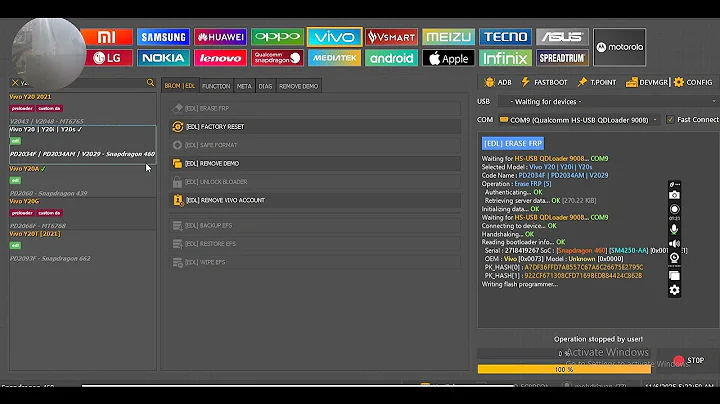The height and width of the screenshot is (404, 720).
Task: Open the recorder overlay settings gear
Action: [674, 290]
